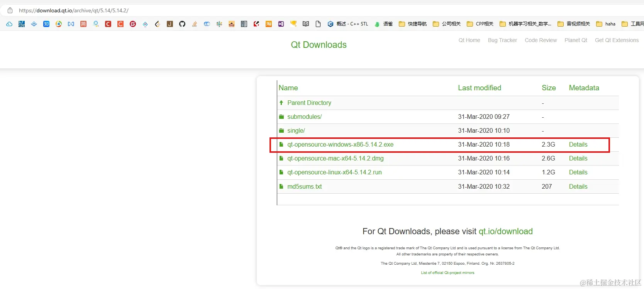Open the orange Taobao 淘 bookmark icon
The width and height of the screenshot is (644, 289).
(x=269, y=24)
